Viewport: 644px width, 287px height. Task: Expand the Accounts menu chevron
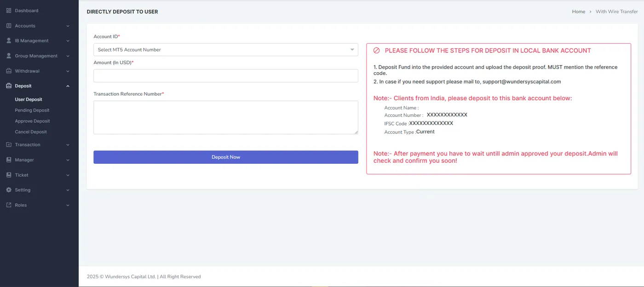tap(68, 26)
